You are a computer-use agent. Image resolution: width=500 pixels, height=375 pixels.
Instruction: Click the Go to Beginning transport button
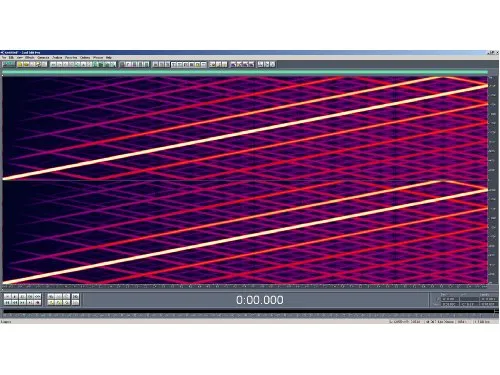coord(7,302)
